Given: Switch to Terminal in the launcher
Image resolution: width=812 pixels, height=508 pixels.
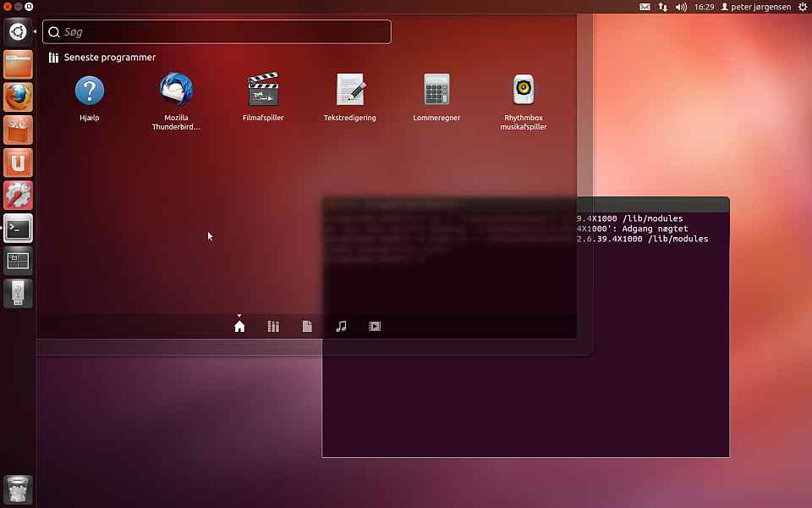Looking at the screenshot, I should 19,228.
